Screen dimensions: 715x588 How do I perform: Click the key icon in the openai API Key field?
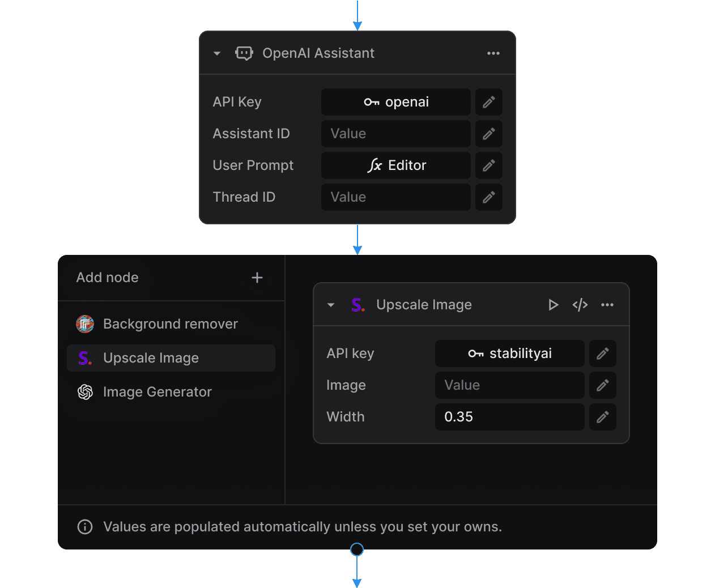(372, 102)
